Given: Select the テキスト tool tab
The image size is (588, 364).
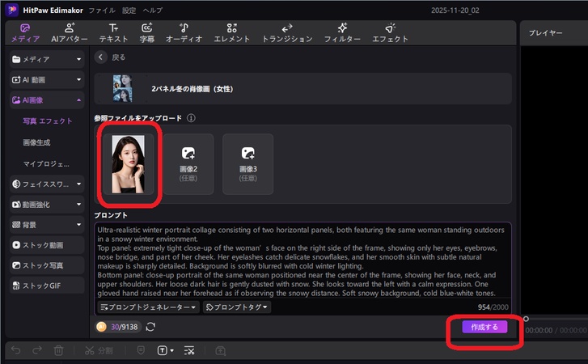Looking at the screenshot, I should 113,32.
